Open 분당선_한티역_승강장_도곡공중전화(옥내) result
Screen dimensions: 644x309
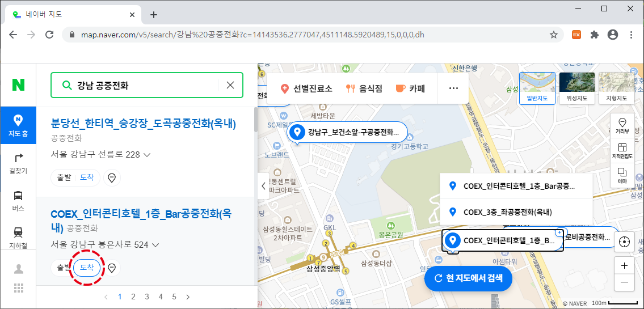144,123
